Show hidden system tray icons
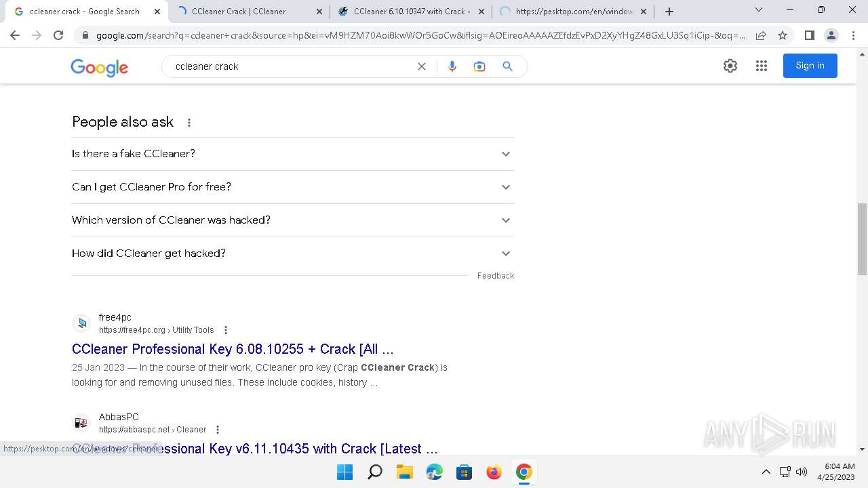The height and width of the screenshot is (488, 868). click(766, 472)
